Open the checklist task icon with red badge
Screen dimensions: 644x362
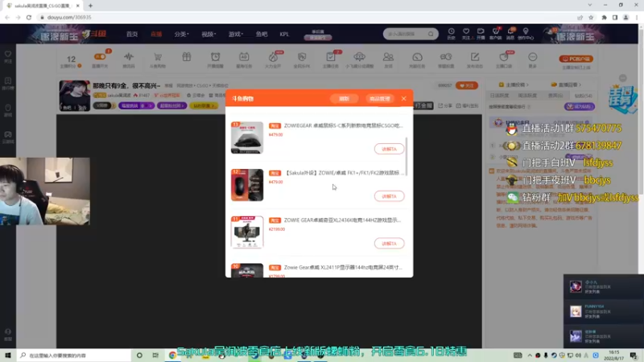point(331,57)
